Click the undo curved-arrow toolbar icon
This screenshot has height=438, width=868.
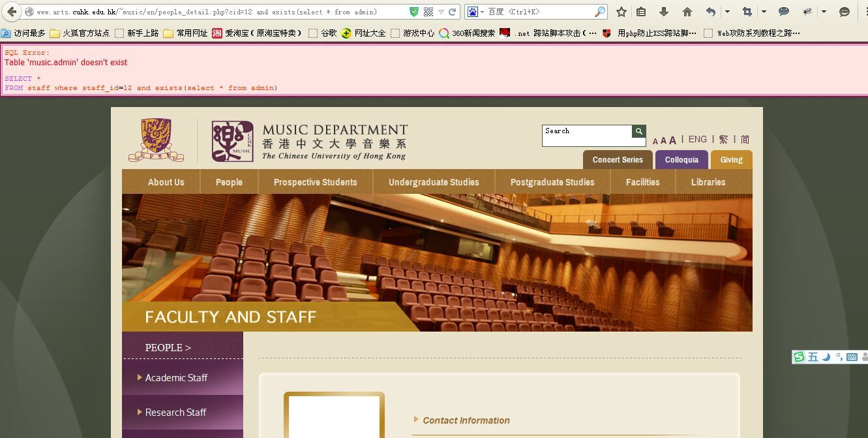711,12
